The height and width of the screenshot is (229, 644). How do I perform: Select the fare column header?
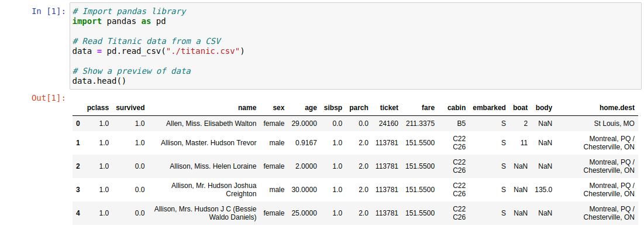pos(428,108)
